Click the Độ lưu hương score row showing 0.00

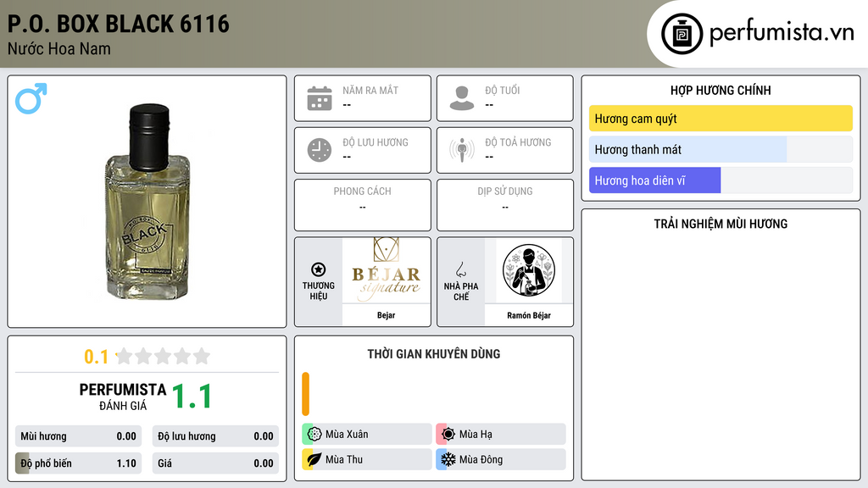point(215,436)
